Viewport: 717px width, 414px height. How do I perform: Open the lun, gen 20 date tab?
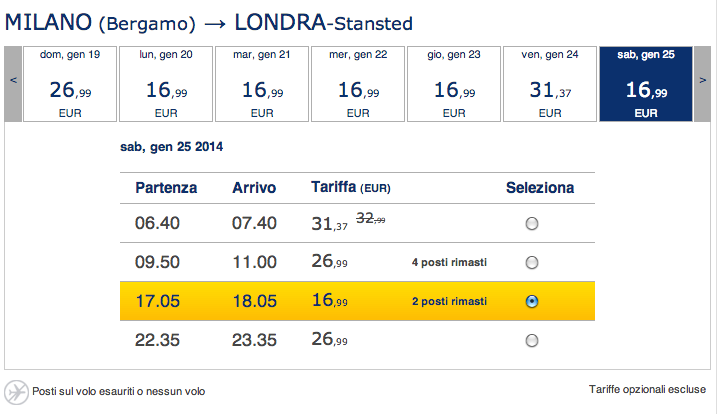[x=166, y=85]
